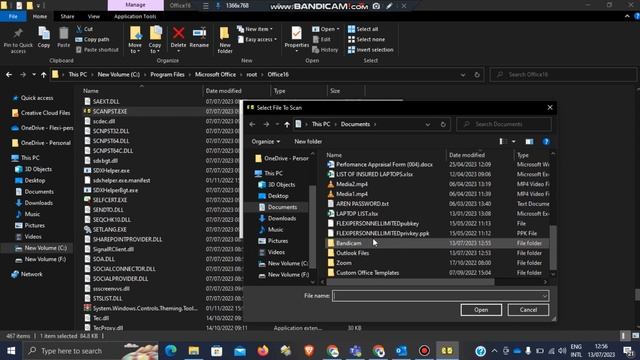Sort Explorer list by Date modified
Viewport: 640px width, 360px height.
click(223, 91)
